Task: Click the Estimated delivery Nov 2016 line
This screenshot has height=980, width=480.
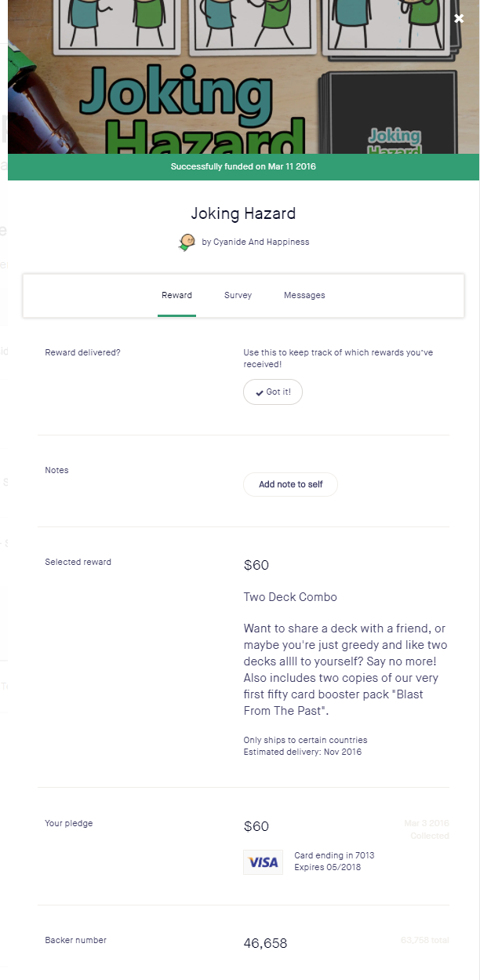Action: point(303,752)
